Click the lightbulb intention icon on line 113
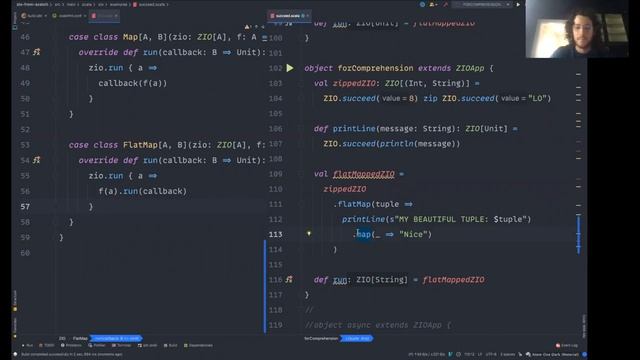Screen dimensions: 640x360 click(x=309, y=233)
